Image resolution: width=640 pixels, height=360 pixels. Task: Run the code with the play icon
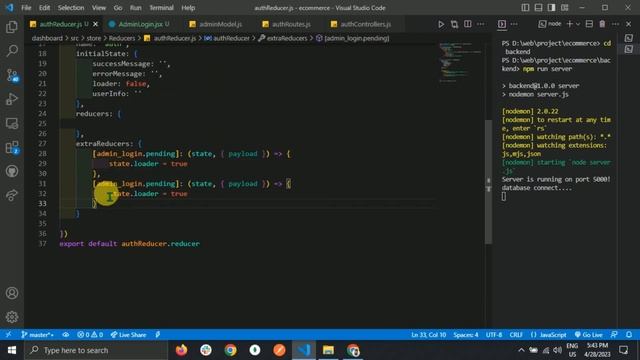coord(441,24)
